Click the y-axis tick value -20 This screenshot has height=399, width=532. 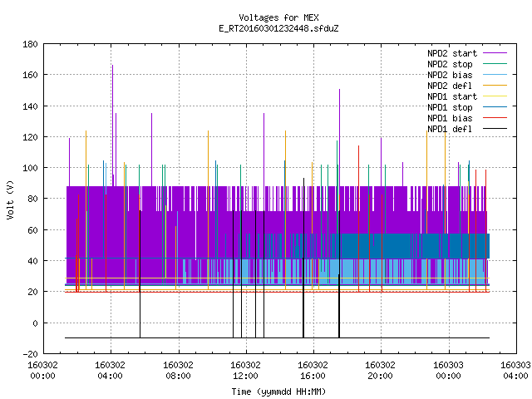(x=30, y=354)
